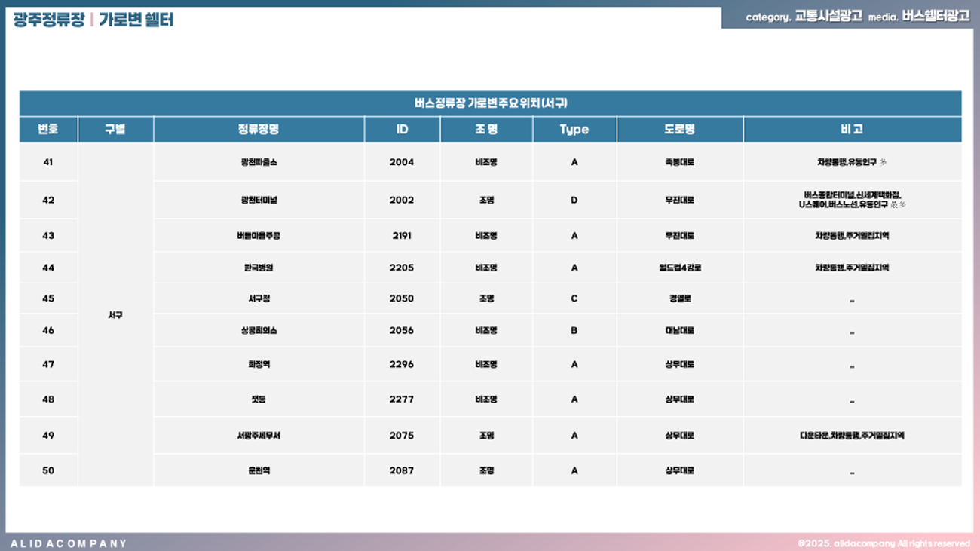Select the Type D cell
Image resolution: width=980 pixels, height=551 pixels.
574,200
